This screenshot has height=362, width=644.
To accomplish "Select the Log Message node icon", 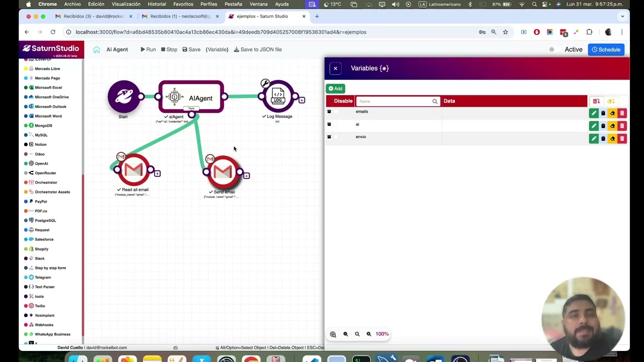I will pyautogui.click(x=278, y=97).
